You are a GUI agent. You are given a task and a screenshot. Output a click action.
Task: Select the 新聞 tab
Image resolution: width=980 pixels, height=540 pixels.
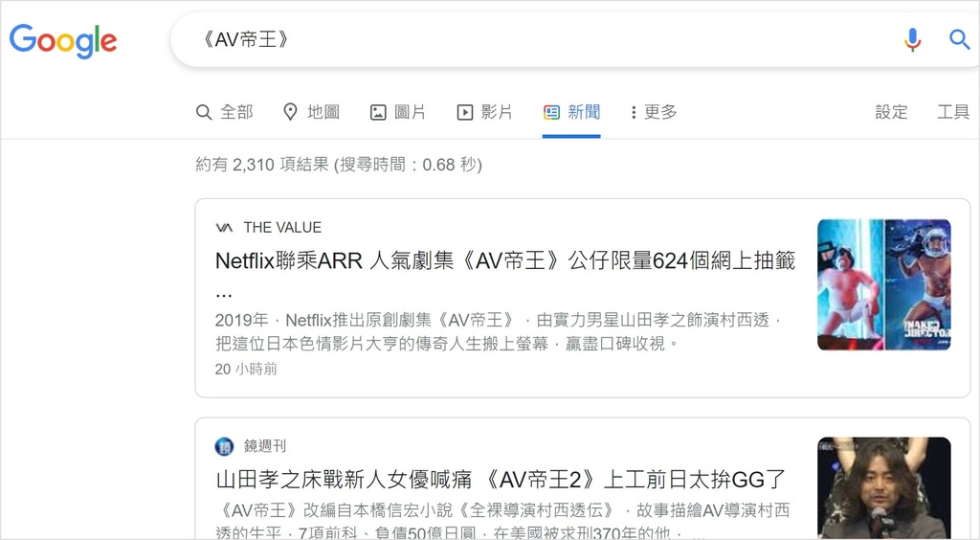point(572,112)
